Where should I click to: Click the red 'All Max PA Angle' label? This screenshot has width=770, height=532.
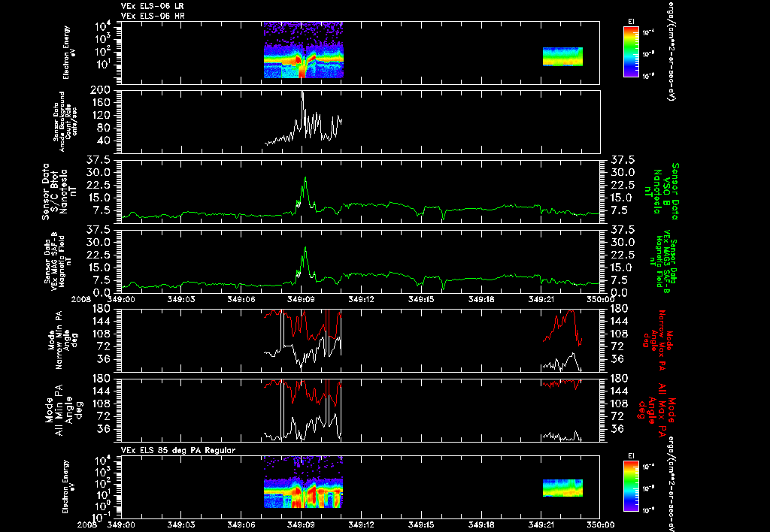(656, 410)
